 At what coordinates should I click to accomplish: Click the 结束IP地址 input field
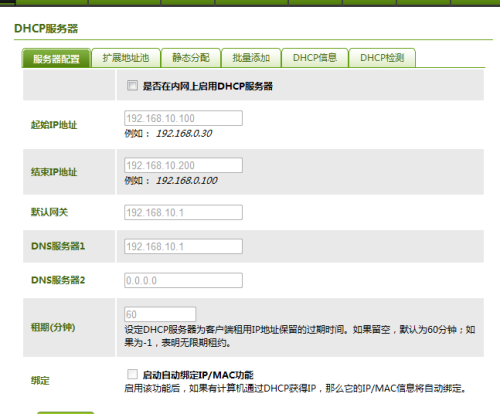183,165
